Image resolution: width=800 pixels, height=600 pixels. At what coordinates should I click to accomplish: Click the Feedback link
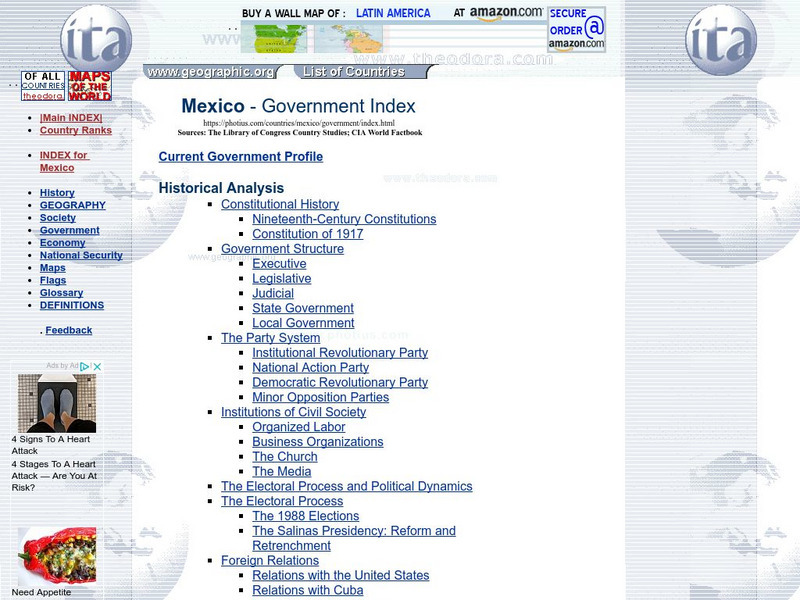tap(68, 329)
